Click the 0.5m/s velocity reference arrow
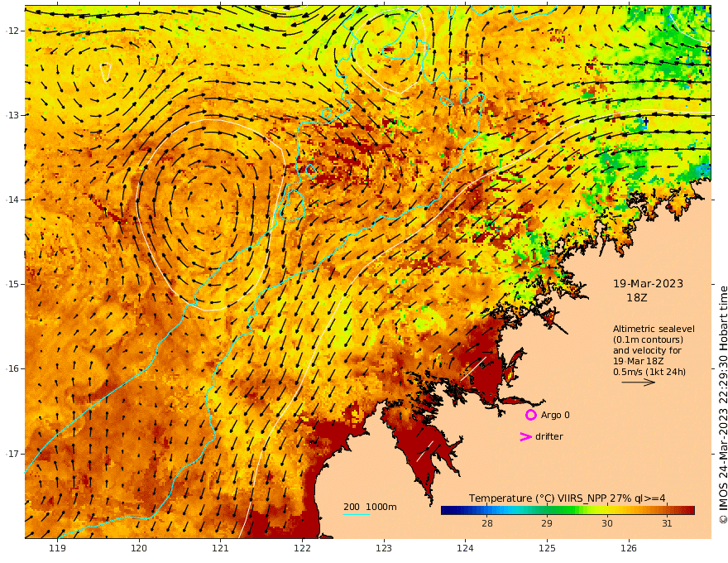This screenshot has width=728, height=563. click(639, 383)
